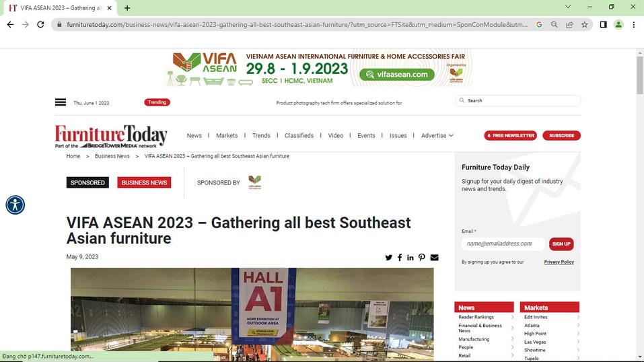Click the page vertical scrollbar thumb

640,75
